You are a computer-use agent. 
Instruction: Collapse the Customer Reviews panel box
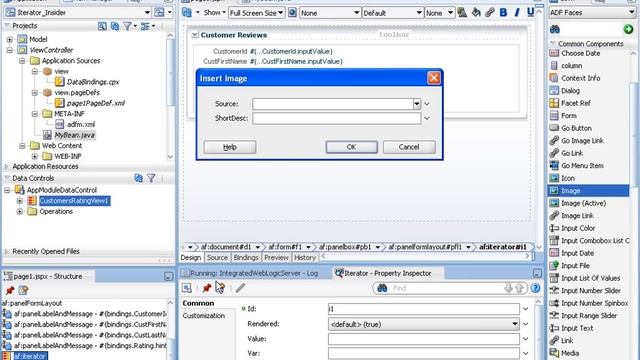click(195, 35)
